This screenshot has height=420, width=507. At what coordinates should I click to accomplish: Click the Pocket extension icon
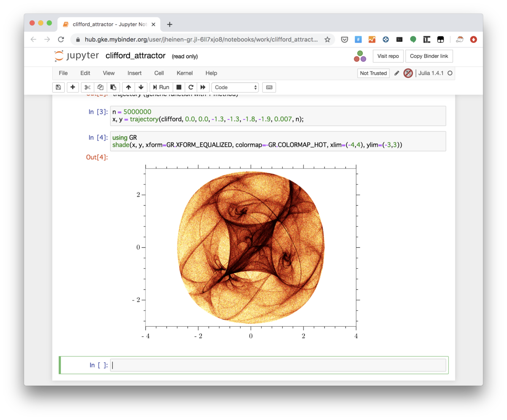click(344, 39)
